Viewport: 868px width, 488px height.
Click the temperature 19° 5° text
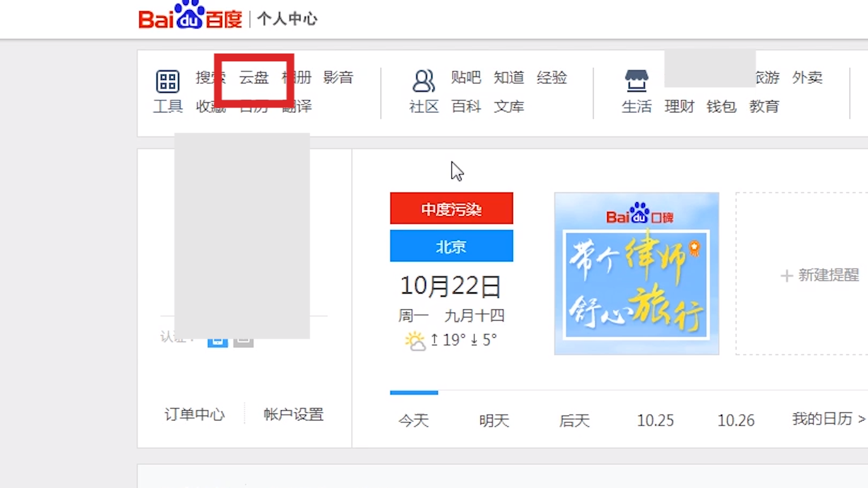[x=463, y=340]
